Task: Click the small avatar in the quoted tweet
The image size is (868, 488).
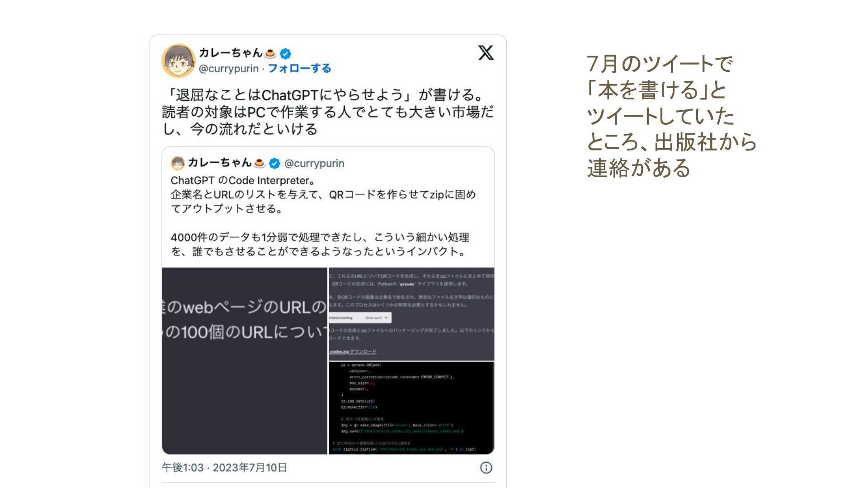Action: coord(178,163)
